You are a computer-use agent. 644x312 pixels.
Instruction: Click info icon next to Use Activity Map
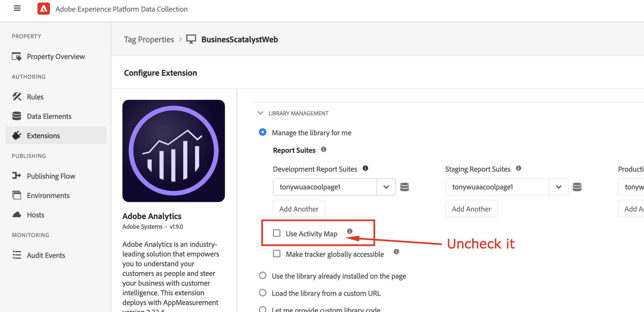tap(350, 231)
